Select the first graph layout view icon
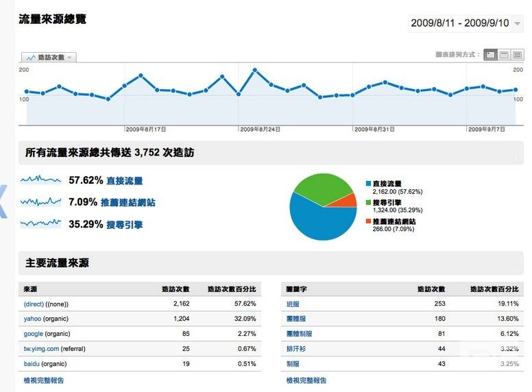The height and width of the screenshot is (392, 532). (x=490, y=55)
